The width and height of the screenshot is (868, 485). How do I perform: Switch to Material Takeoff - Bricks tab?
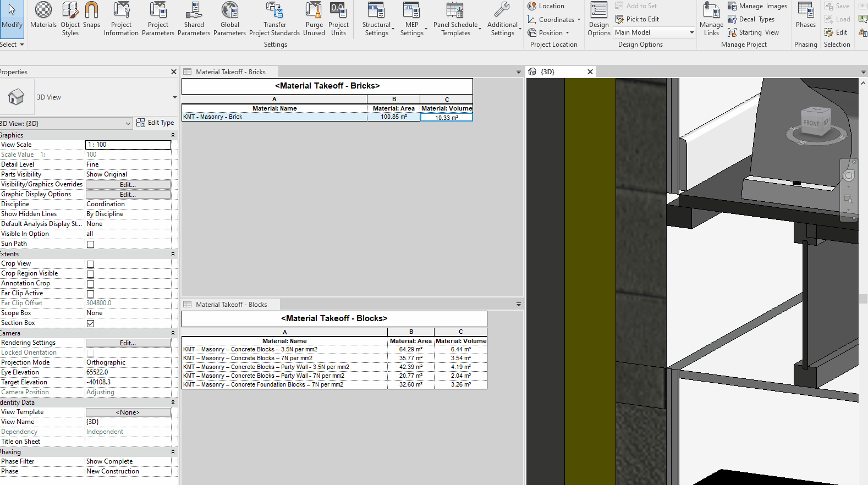click(230, 72)
